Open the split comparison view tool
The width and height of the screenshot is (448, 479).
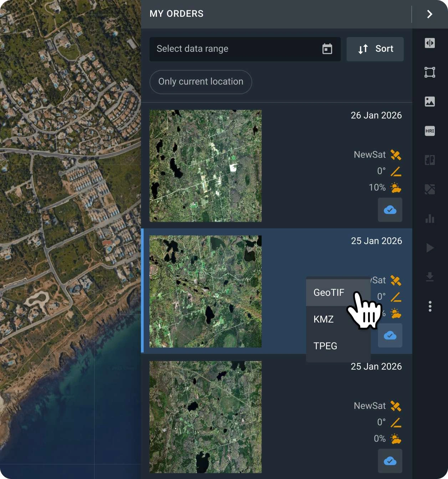tap(430, 43)
